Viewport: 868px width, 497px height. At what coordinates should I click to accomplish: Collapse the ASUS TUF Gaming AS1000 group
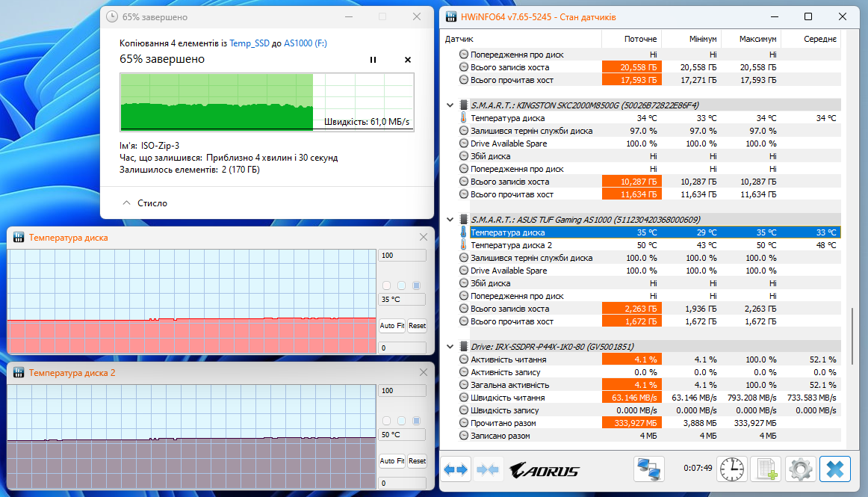coord(450,220)
